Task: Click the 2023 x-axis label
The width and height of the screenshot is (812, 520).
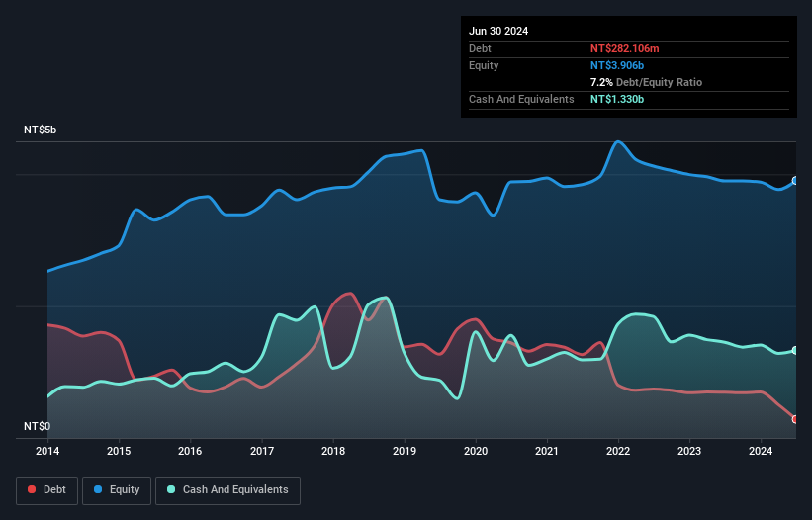Action: point(689,451)
